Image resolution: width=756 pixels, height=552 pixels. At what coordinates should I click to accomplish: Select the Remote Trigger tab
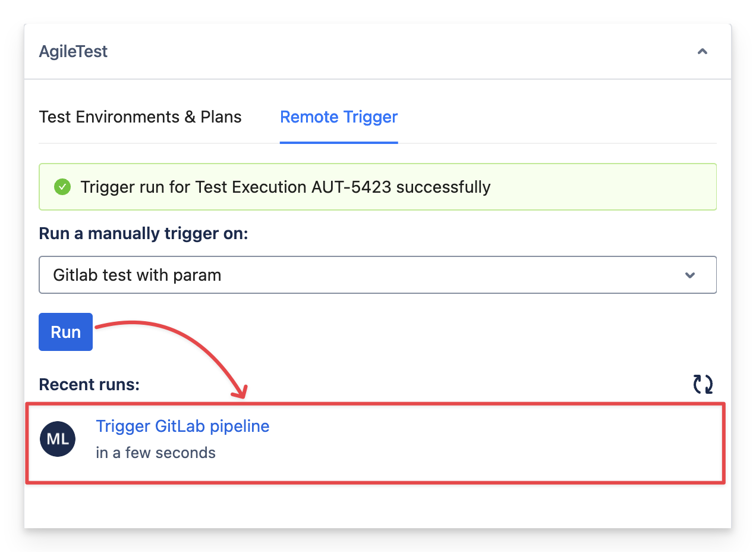[339, 117]
